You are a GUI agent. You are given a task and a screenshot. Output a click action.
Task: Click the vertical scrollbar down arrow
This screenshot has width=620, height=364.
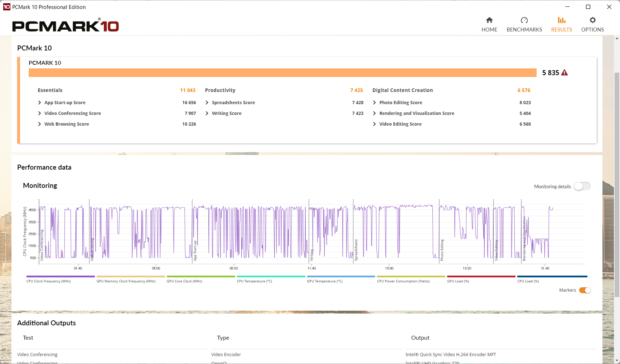(617, 360)
